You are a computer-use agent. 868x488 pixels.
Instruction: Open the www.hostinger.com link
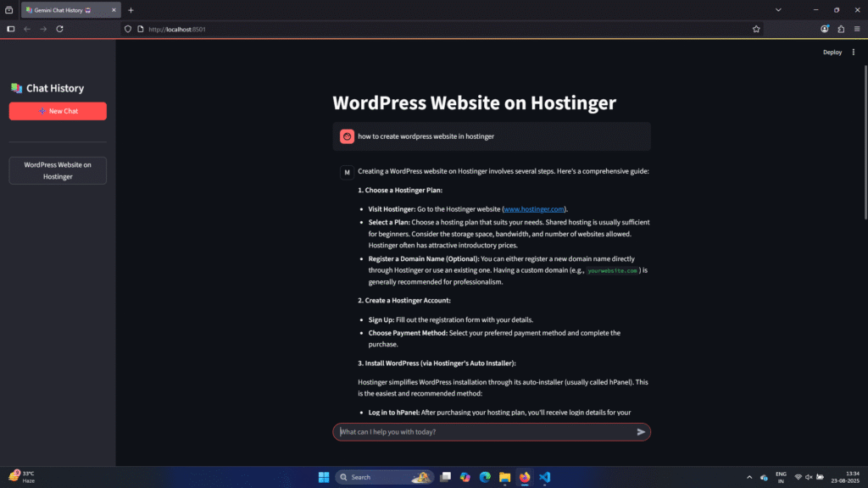tap(534, 209)
